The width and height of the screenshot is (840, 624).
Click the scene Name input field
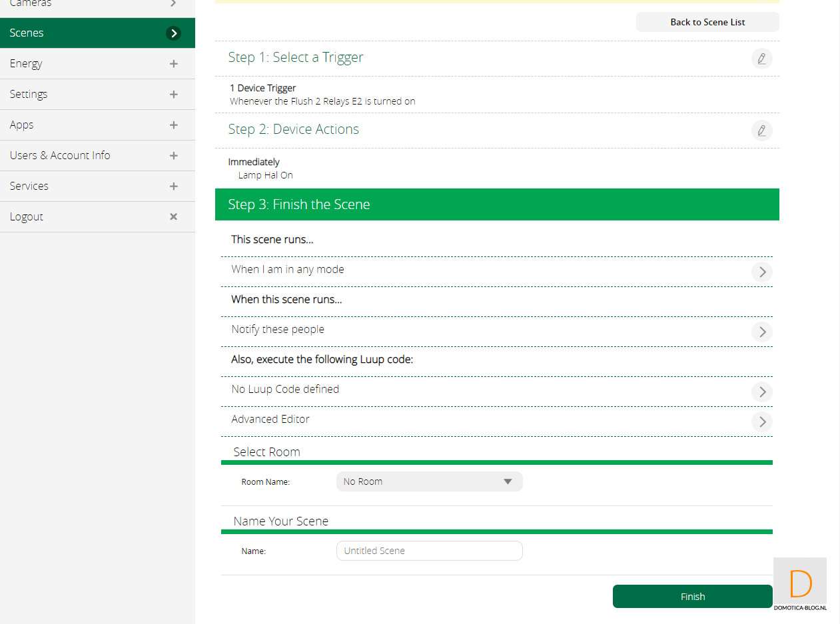pyautogui.click(x=429, y=551)
